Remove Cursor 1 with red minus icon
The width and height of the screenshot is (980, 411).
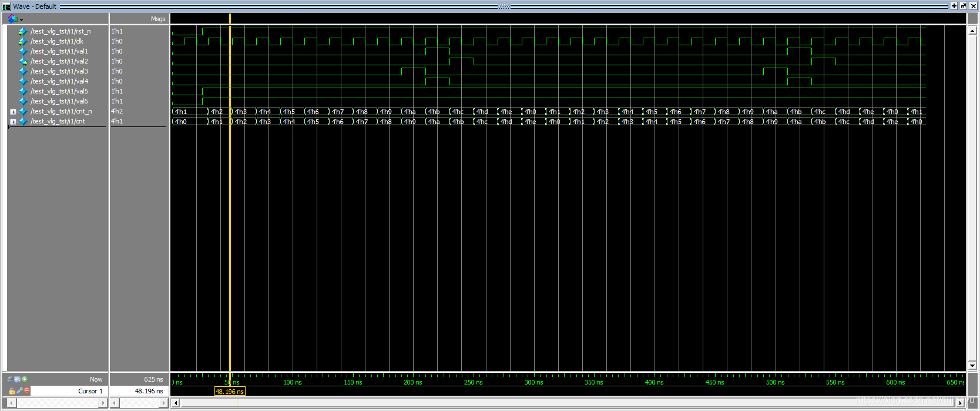click(x=27, y=390)
